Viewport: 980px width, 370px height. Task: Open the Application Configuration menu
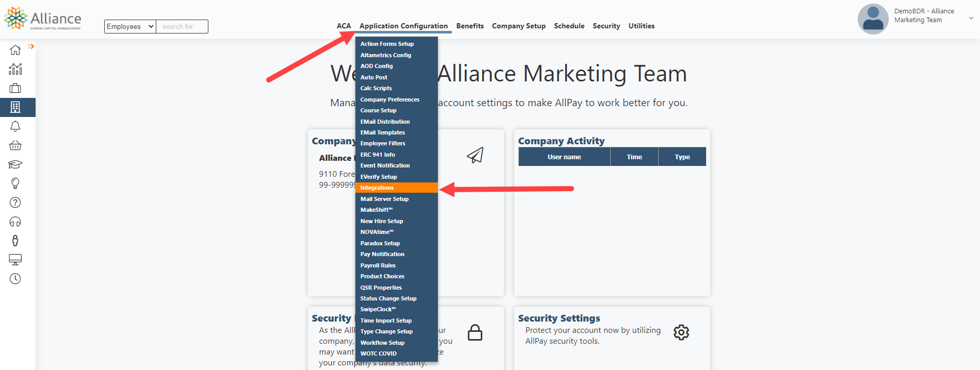click(x=403, y=26)
